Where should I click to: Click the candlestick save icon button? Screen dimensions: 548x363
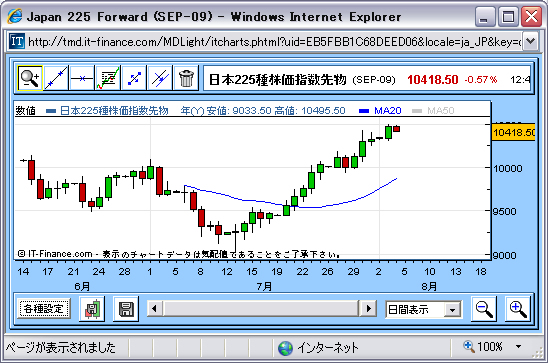point(92,309)
